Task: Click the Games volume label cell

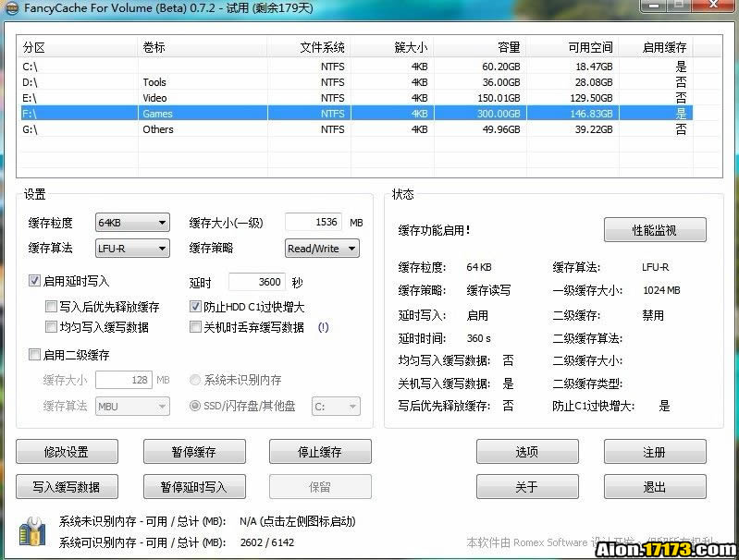Action: tap(157, 113)
